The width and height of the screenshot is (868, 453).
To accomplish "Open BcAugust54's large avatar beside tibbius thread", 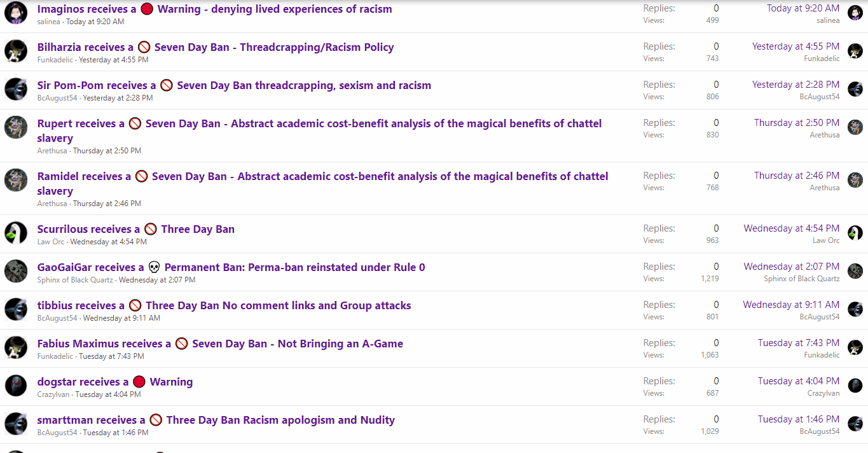I will tap(16, 309).
